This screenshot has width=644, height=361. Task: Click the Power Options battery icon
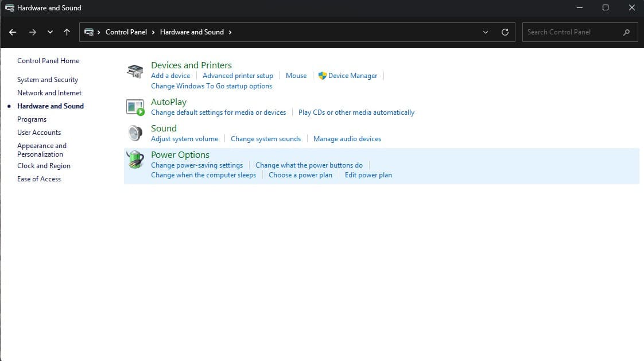[x=135, y=160]
